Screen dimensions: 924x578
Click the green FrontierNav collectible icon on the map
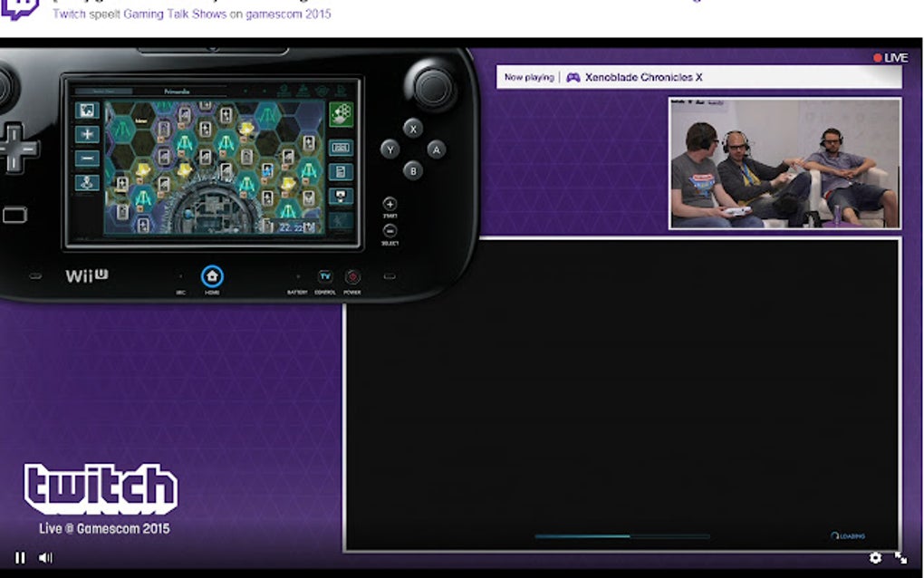click(342, 114)
